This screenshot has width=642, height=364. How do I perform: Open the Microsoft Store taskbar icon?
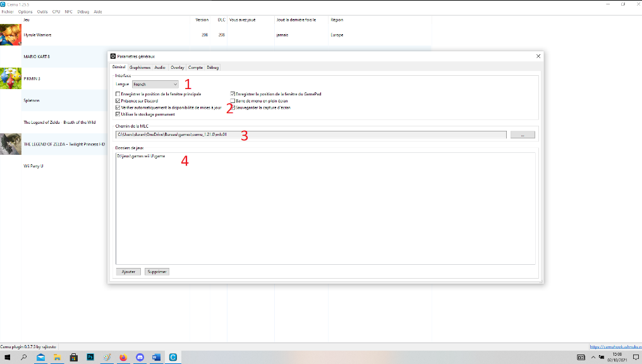[74, 358]
